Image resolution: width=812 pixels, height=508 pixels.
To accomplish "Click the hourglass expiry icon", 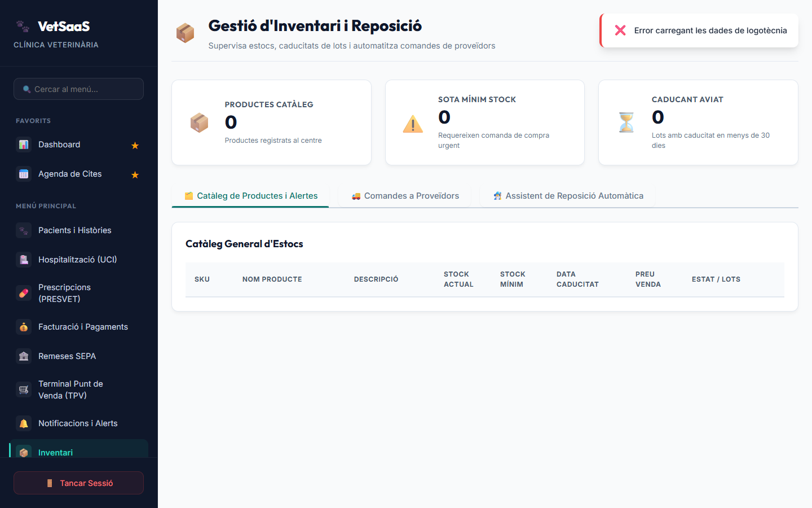I will pyautogui.click(x=626, y=122).
